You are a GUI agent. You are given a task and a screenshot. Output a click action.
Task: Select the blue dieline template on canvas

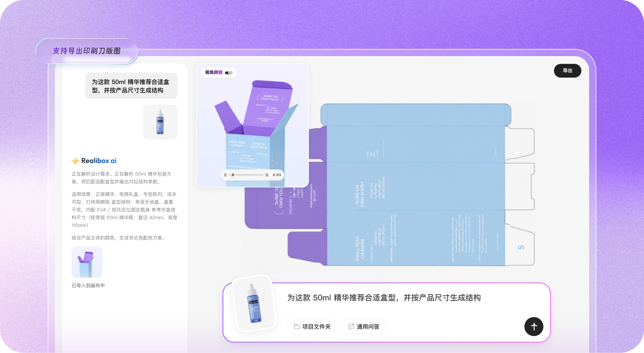[415, 185]
